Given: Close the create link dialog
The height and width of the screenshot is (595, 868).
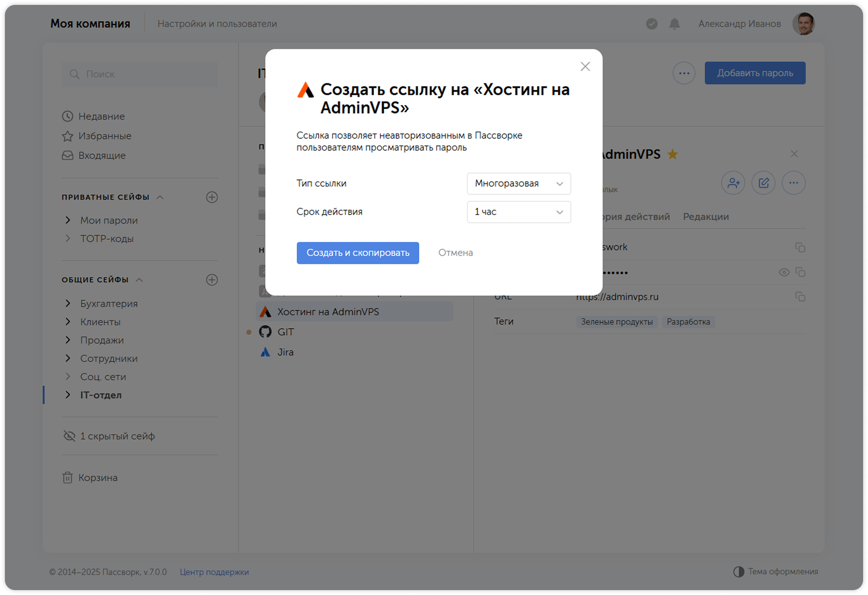Looking at the screenshot, I should click(x=585, y=67).
